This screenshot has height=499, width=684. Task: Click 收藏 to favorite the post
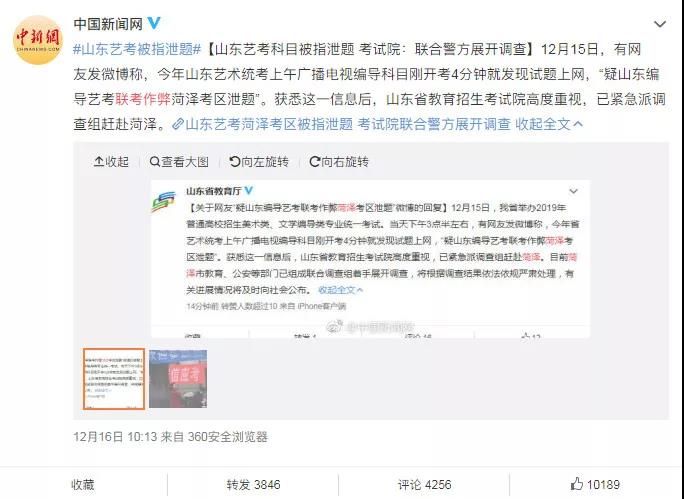[82, 484]
